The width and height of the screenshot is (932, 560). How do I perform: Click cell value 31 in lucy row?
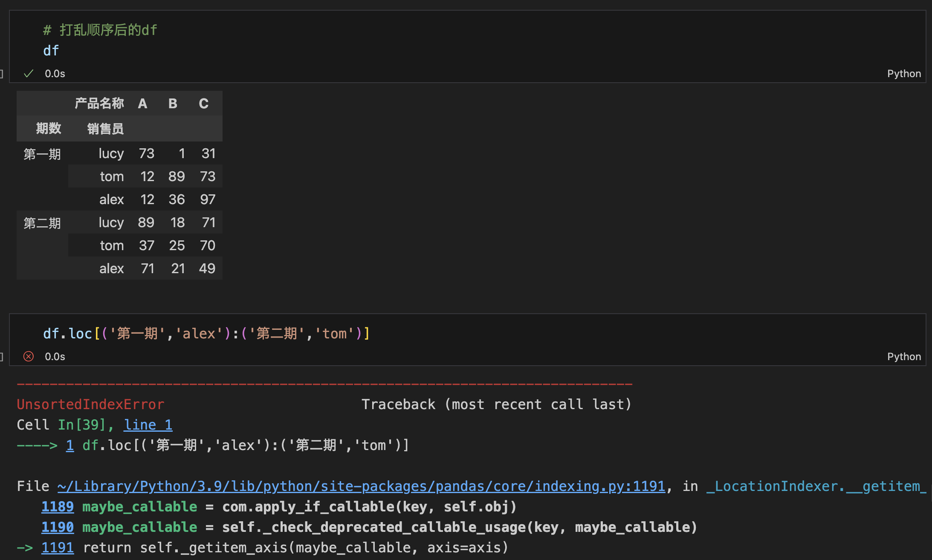[208, 153]
